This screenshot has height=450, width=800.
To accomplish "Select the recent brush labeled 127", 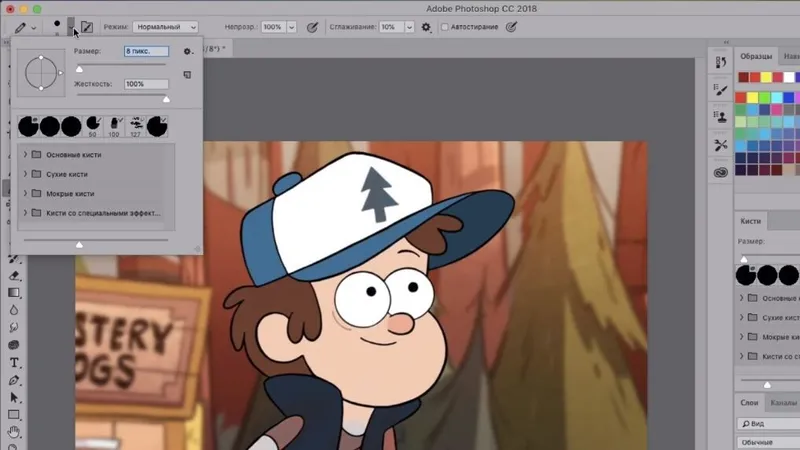I will point(136,126).
